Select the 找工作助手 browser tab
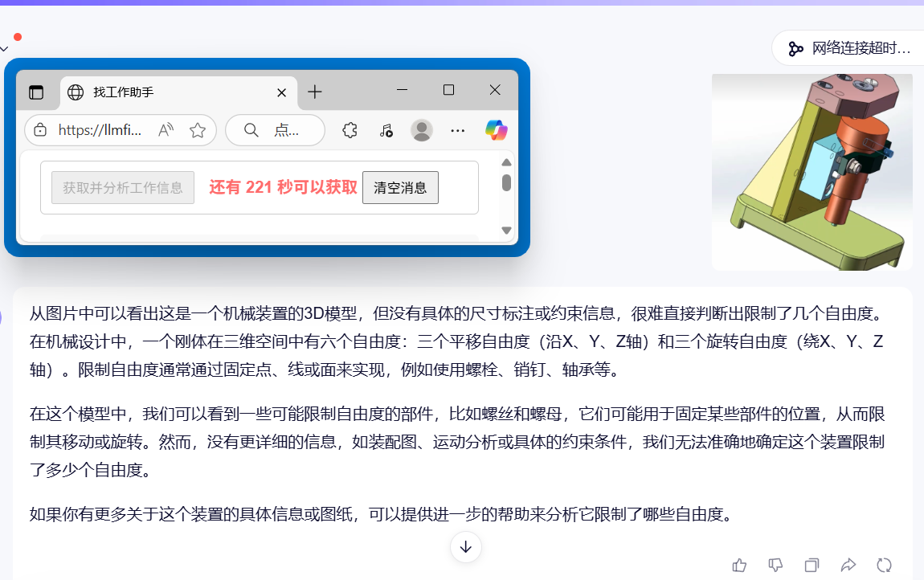924x580 pixels. tap(178, 92)
